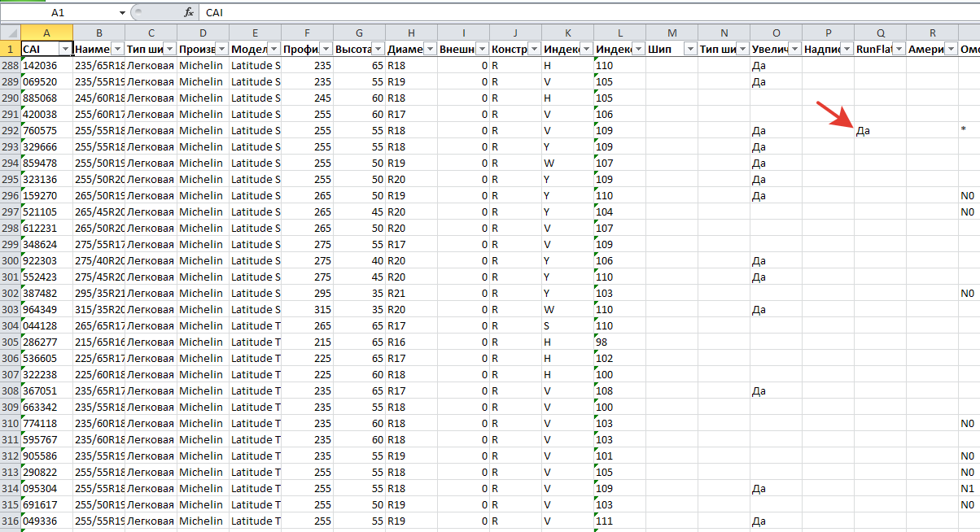The height and width of the screenshot is (532, 980).
Task: Click cell with CAI value 049336
Action: coord(46,521)
